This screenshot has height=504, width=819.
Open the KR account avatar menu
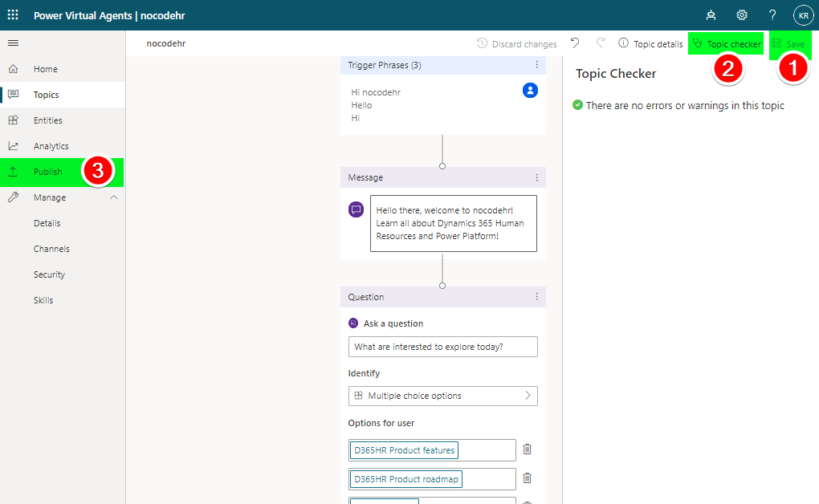803,15
